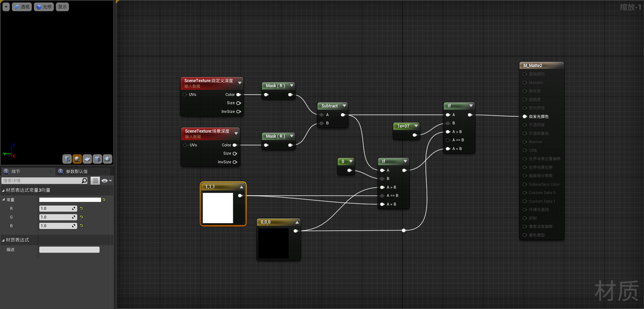Collapse the 材质表达式 section
644x309 pixels.
(x=3, y=239)
